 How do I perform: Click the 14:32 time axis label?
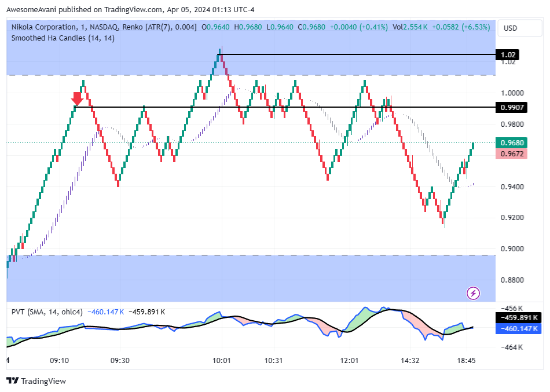click(x=410, y=361)
